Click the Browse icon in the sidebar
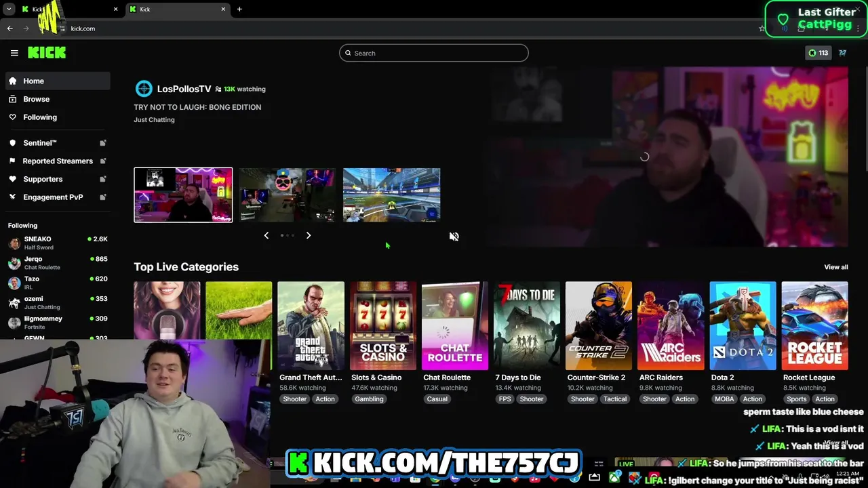868x488 pixels. point(13,99)
